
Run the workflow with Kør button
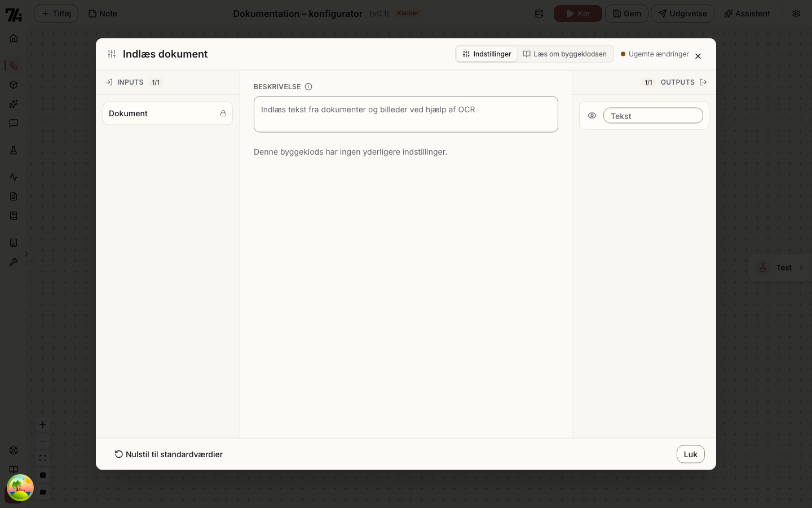point(578,14)
